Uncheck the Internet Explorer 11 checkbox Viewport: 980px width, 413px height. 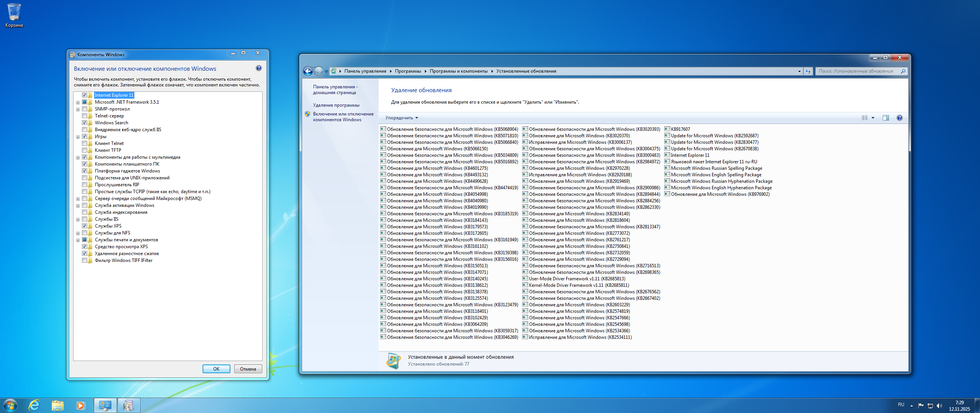(84, 95)
